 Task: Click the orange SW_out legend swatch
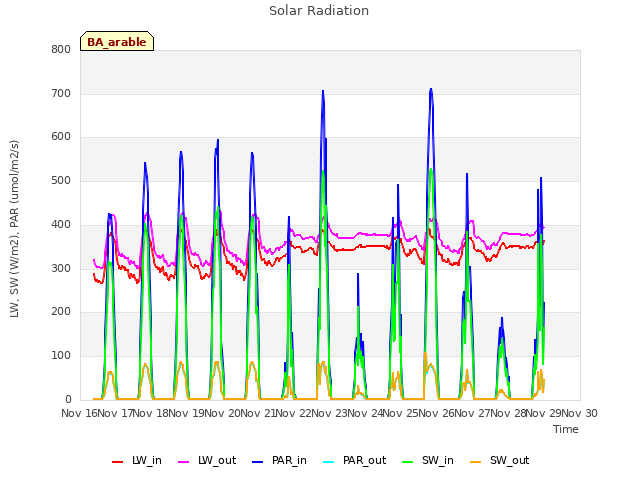pos(476,462)
